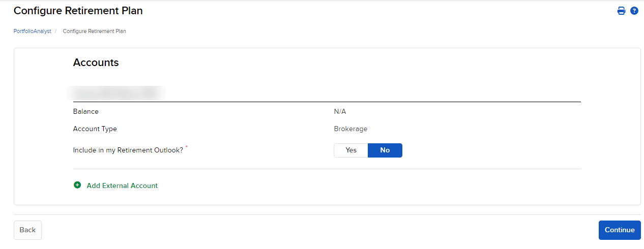Click Include in my Retirement Outlook label
The height and width of the screenshot is (249, 644).
[128, 150]
